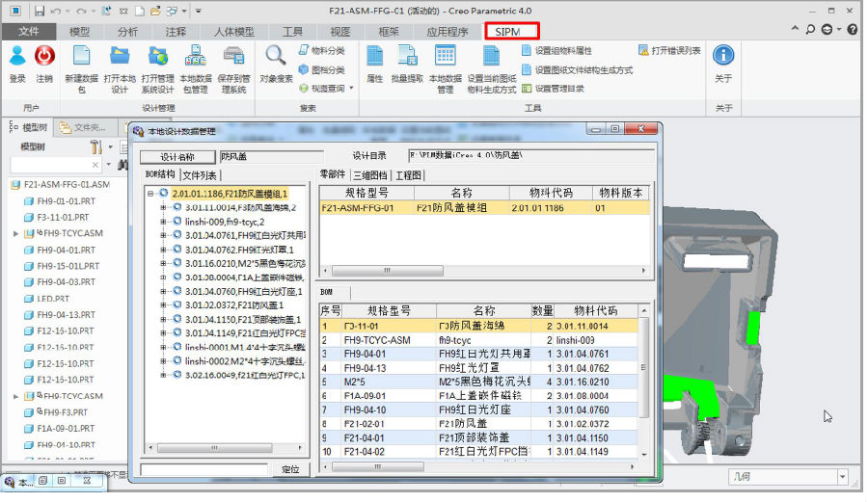Open the 文件 menu
The height and width of the screenshot is (502, 868).
pyautogui.click(x=28, y=32)
